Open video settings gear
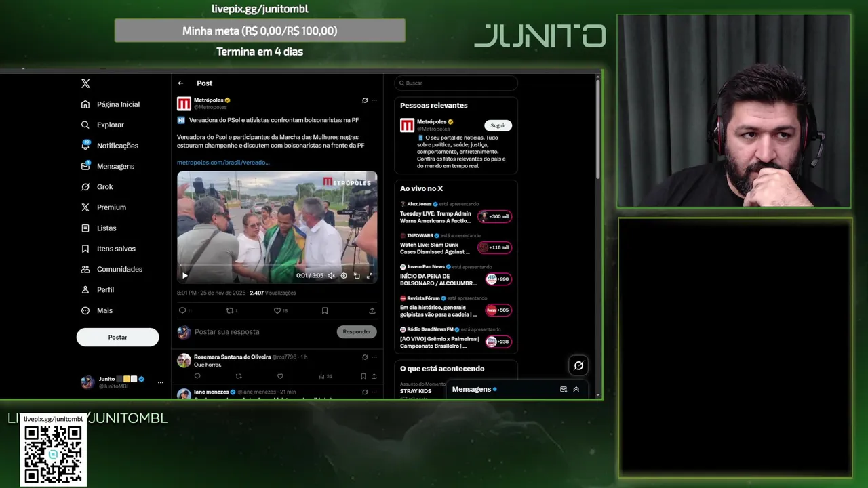The image size is (868, 488). [344, 276]
